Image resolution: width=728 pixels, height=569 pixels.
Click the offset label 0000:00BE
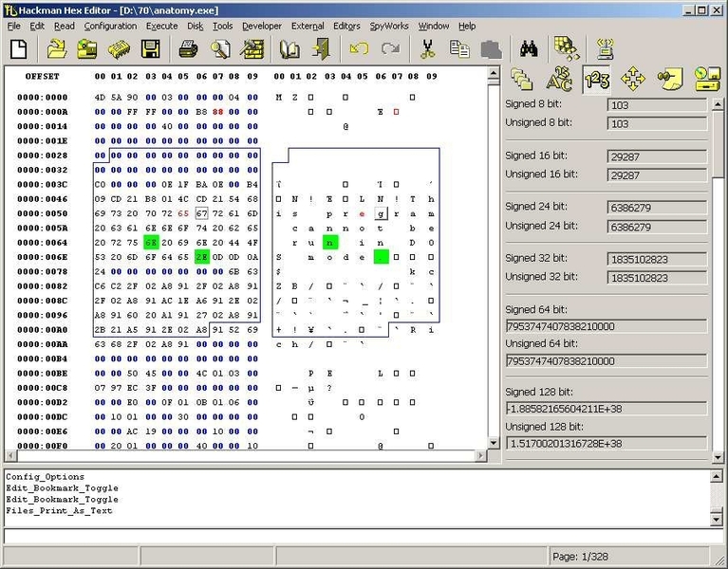pyautogui.click(x=43, y=374)
